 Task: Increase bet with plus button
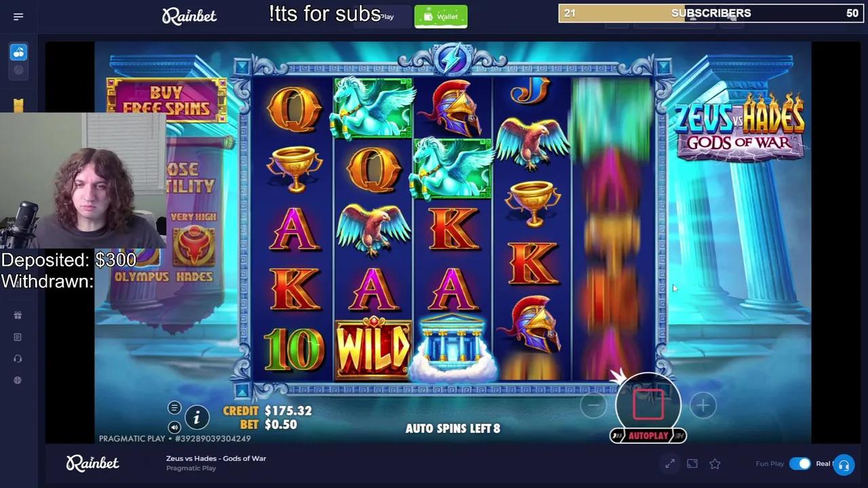coord(703,405)
